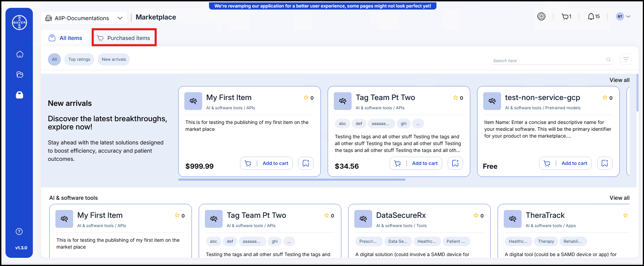Click My First Item thumbnail in New arrivals
This screenshot has width=644, height=266.
[x=193, y=101]
